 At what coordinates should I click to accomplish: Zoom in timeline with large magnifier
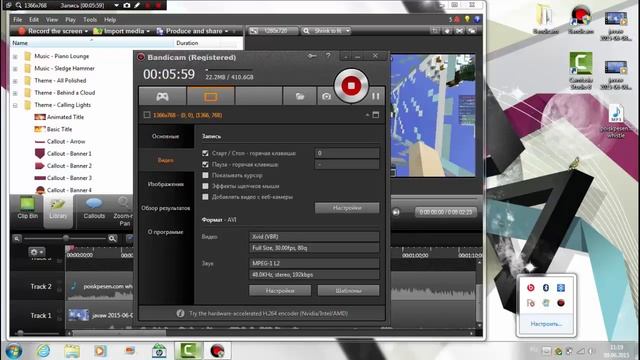[113, 238]
